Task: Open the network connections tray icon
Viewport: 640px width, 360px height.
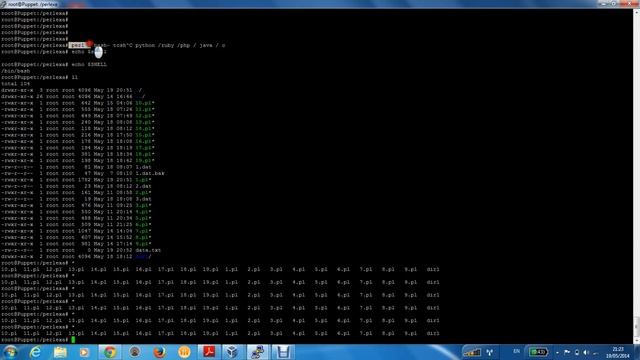Action: 490,352
